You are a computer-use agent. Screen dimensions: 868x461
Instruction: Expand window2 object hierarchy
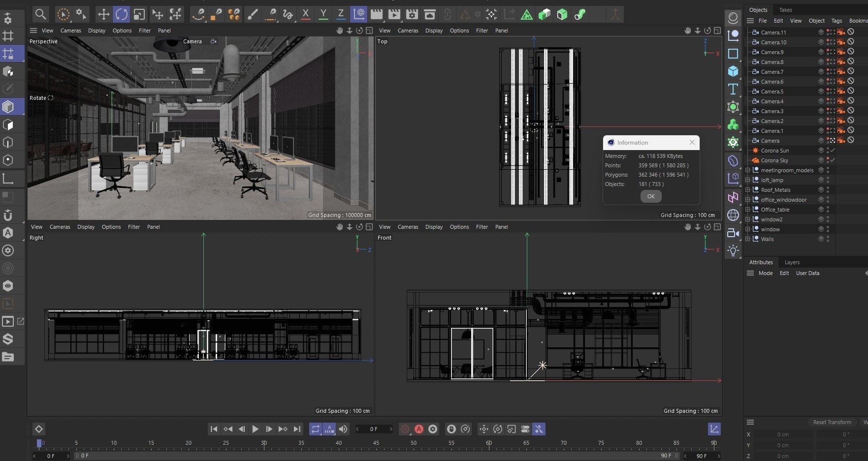coord(748,219)
